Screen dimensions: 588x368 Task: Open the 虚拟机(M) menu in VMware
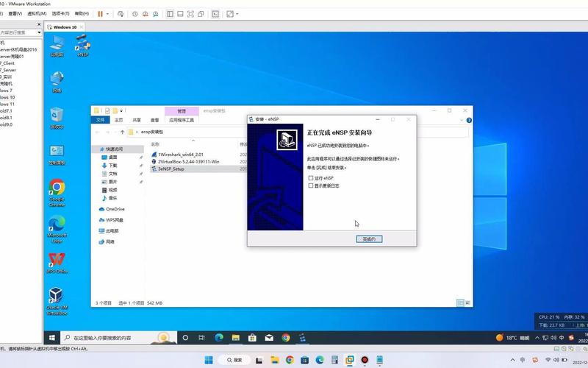click(x=37, y=13)
